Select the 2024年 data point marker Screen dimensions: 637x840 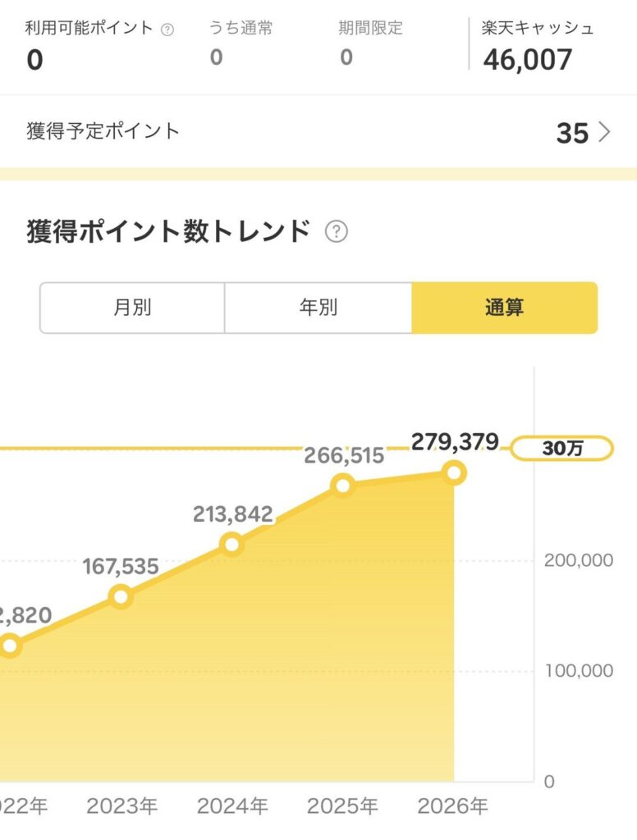pyautogui.click(x=231, y=545)
